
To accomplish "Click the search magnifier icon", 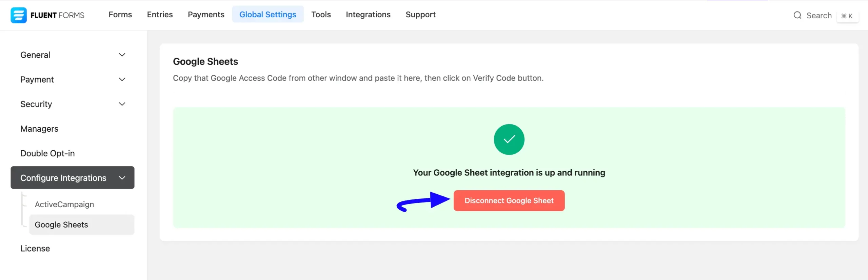I will (797, 15).
